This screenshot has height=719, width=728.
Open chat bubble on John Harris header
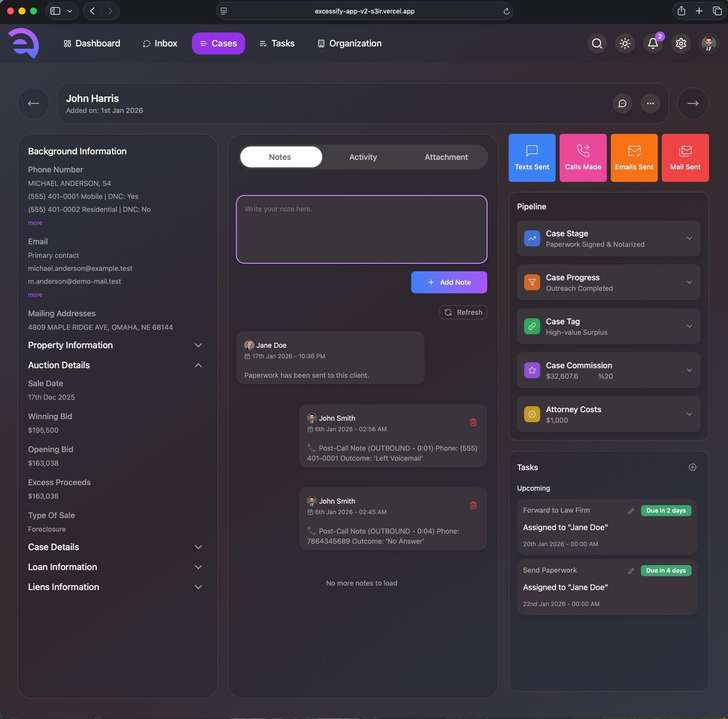tap(622, 103)
